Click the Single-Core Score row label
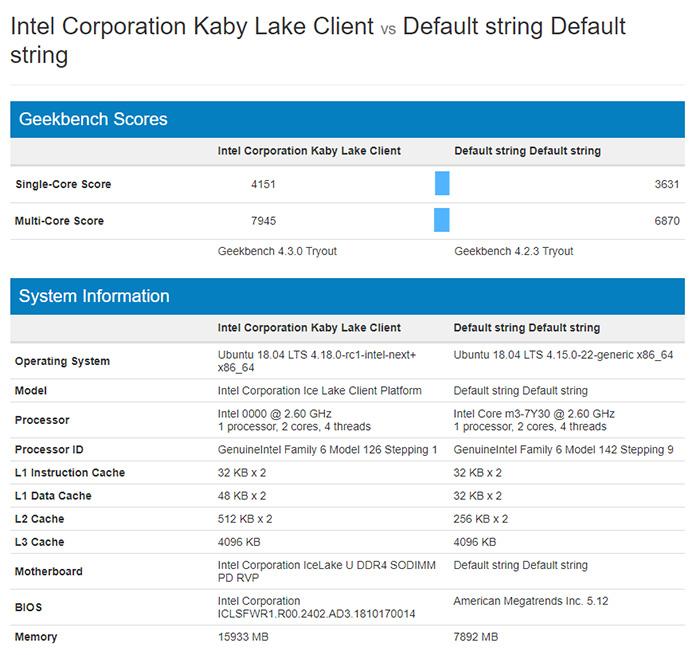This screenshot has height=655, width=700. (x=63, y=184)
